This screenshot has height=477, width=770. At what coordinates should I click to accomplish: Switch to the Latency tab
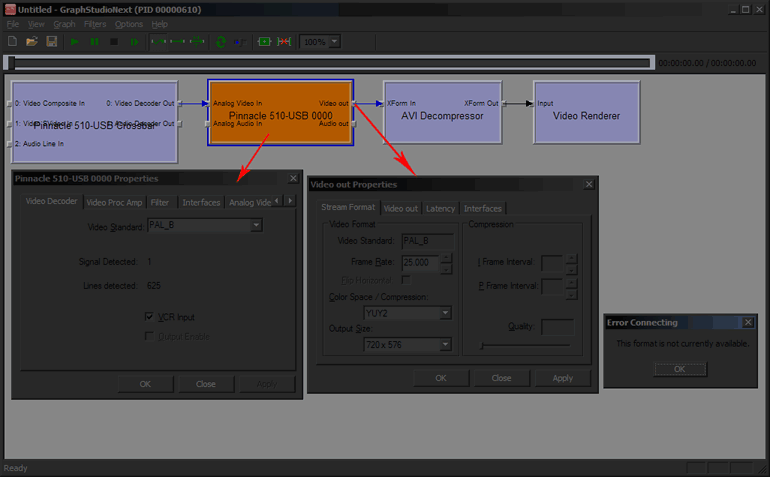[440, 209]
